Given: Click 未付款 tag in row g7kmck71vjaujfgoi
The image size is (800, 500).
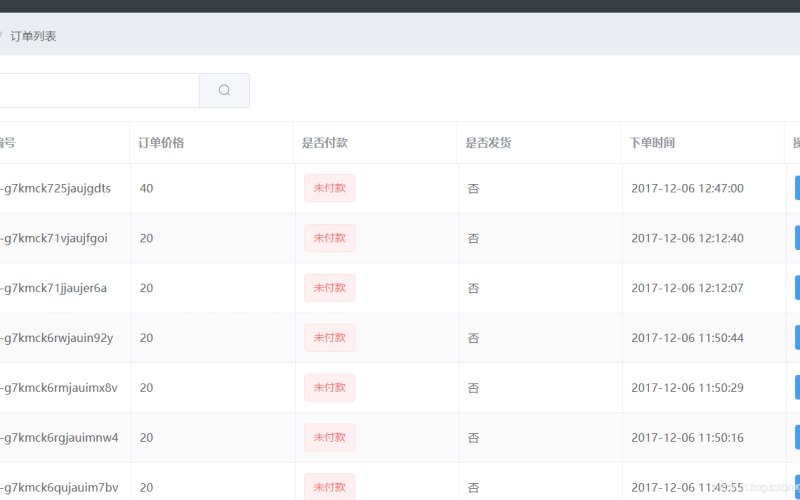Looking at the screenshot, I should click(x=330, y=238).
